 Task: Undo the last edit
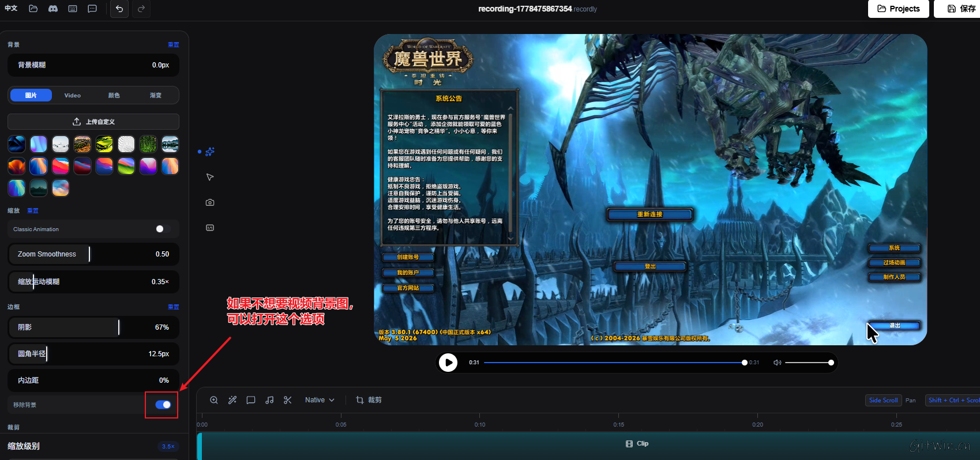(119, 9)
